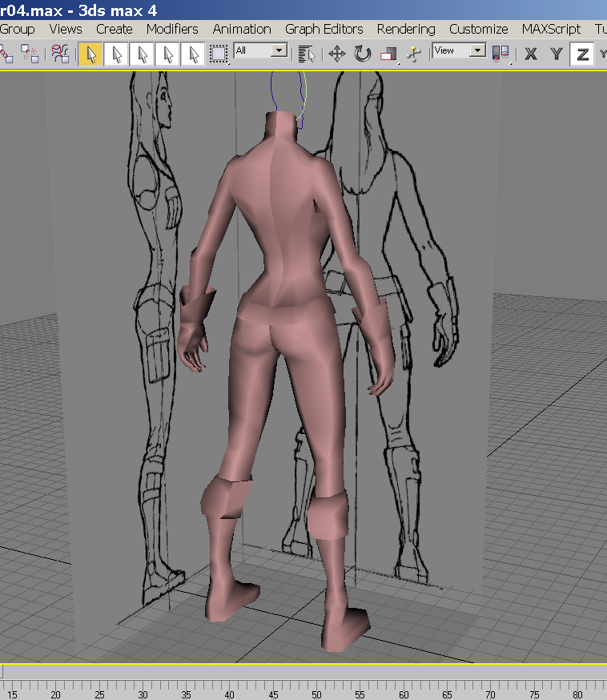Toggle the highlighted Z axis constraint

pos(582,54)
